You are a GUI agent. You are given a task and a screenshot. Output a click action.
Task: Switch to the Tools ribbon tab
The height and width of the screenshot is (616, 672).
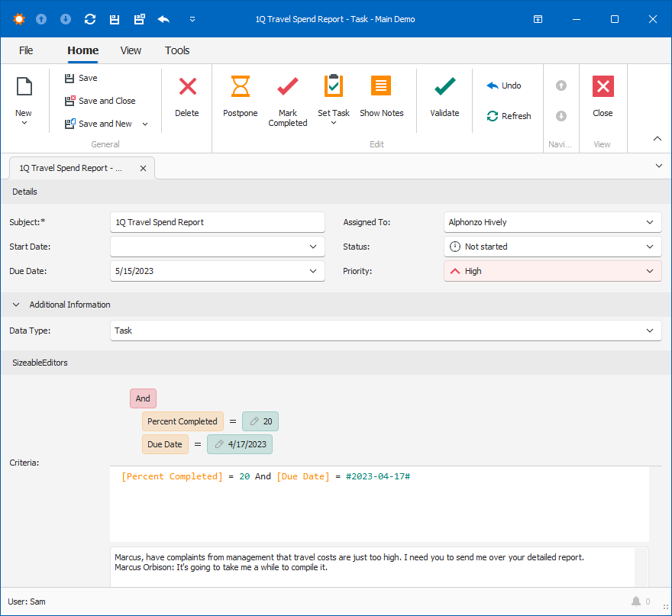click(x=176, y=50)
